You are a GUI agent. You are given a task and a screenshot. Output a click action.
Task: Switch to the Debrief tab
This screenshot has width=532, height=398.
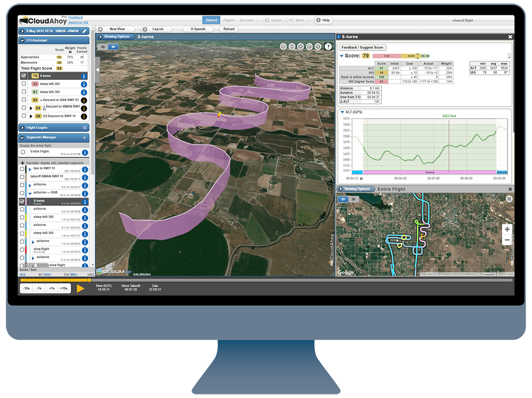point(211,20)
